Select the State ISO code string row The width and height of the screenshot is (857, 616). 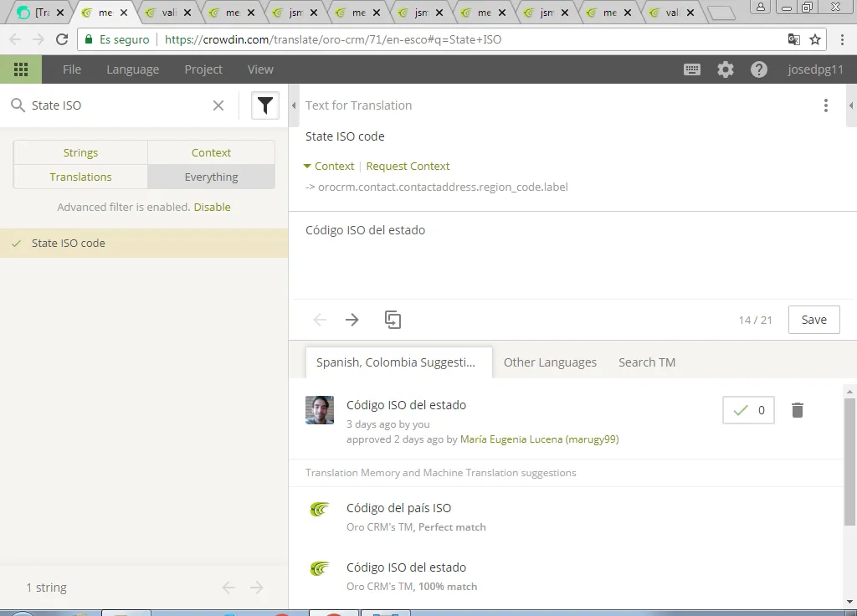(x=144, y=244)
